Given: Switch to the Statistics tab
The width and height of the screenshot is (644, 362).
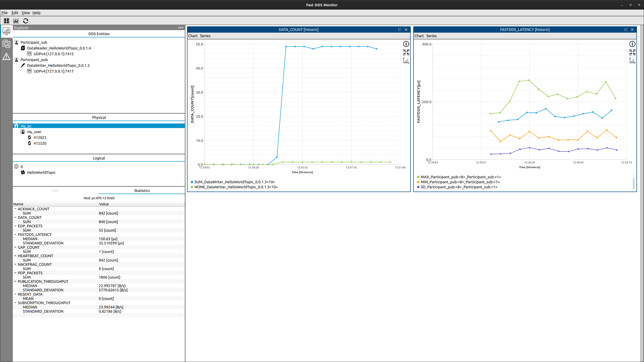Looking at the screenshot, I should [x=142, y=191].
